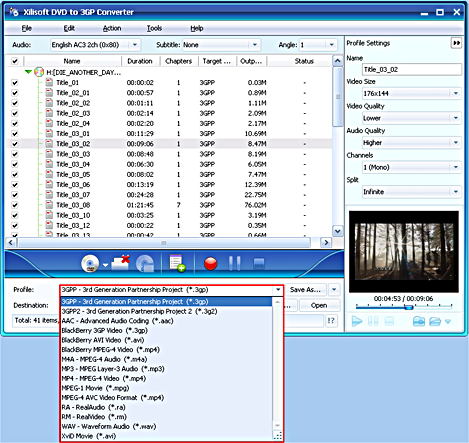
Task: Open the Help menu
Action: click(x=197, y=28)
